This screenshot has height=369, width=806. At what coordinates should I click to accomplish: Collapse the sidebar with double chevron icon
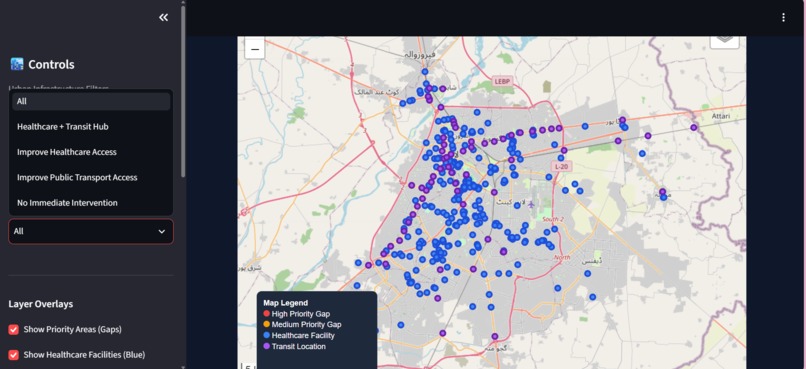click(163, 17)
